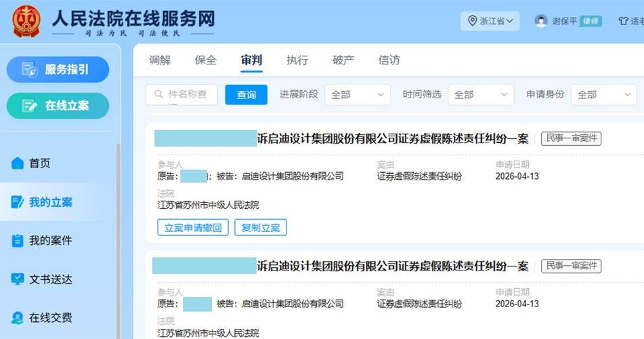Open the 浙江省 region selector
The height and width of the screenshot is (339, 644).
(x=490, y=21)
